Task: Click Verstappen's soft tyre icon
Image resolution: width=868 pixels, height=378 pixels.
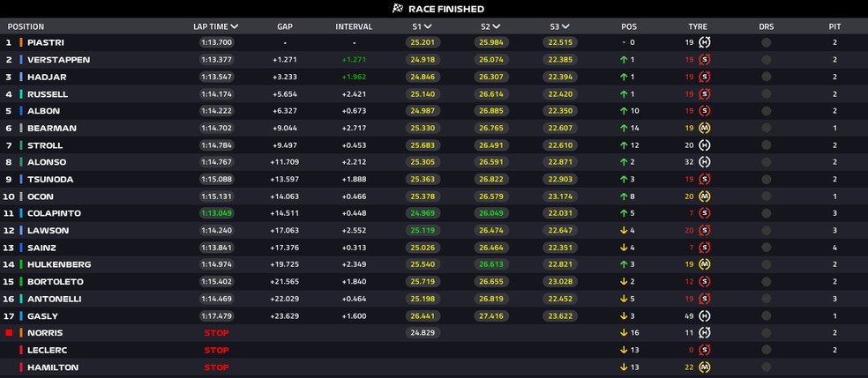Action: (x=705, y=60)
